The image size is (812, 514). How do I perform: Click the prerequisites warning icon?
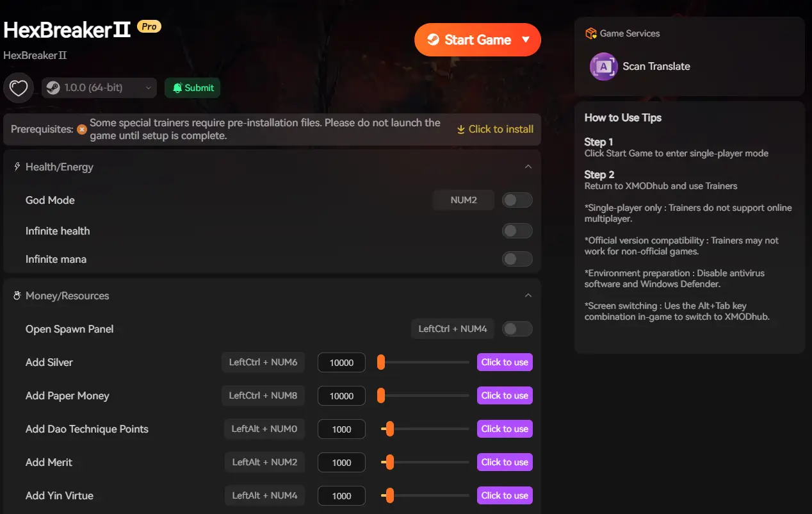[x=82, y=129]
